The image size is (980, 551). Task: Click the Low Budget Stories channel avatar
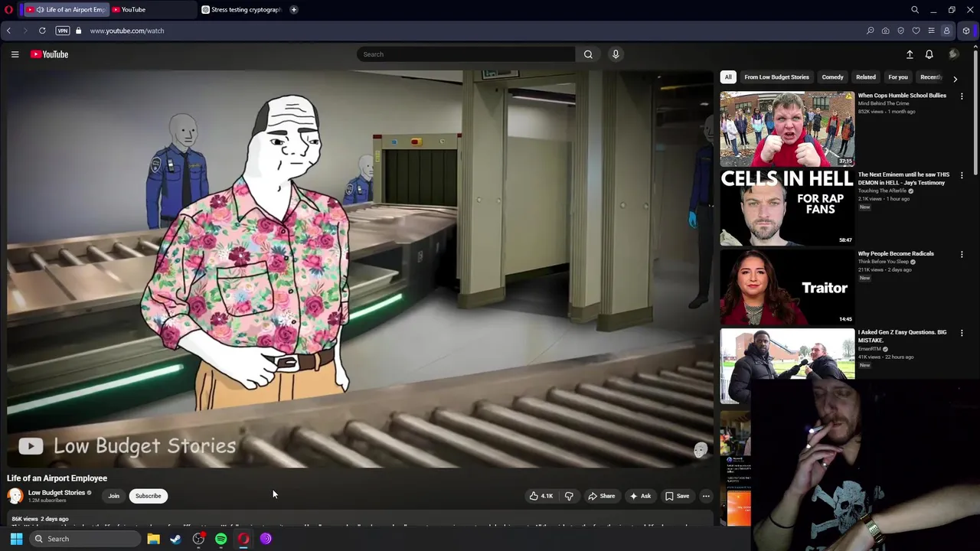[x=15, y=496]
